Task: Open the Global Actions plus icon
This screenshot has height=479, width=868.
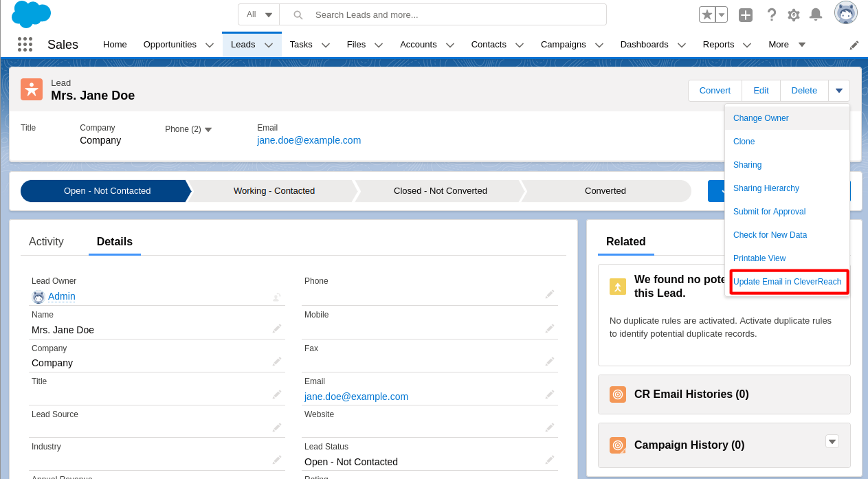Action: [746, 14]
